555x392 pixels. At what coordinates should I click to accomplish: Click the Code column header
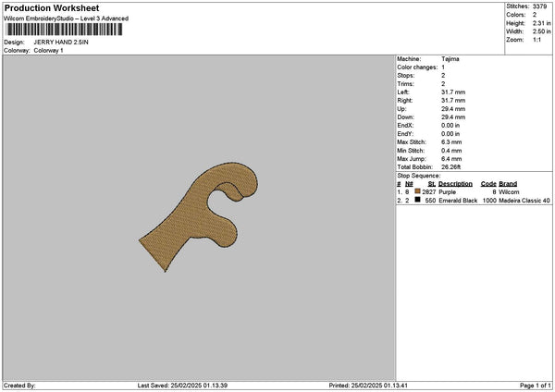488,183
